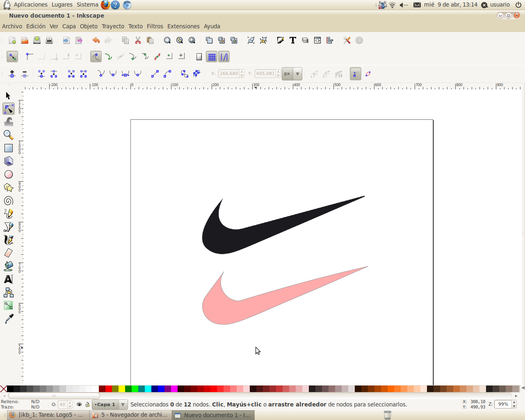This screenshot has height=420, width=525.
Task: Click the Undo arrow icon
Action: 96,40
